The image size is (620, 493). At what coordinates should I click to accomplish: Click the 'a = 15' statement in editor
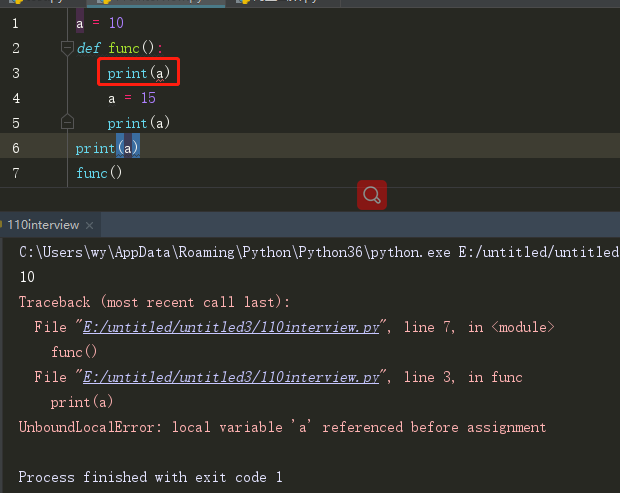tap(132, 98)
